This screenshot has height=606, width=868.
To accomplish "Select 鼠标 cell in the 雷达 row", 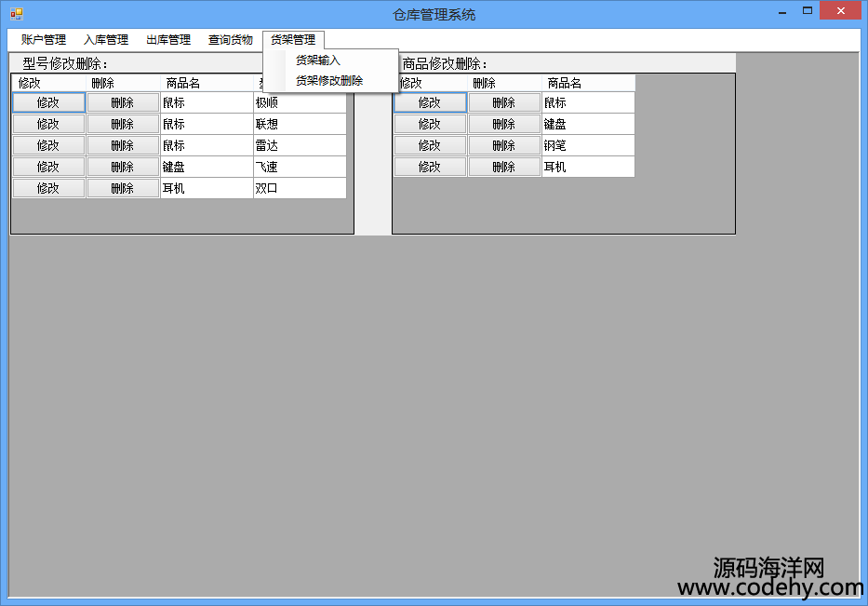I will 207,146.
